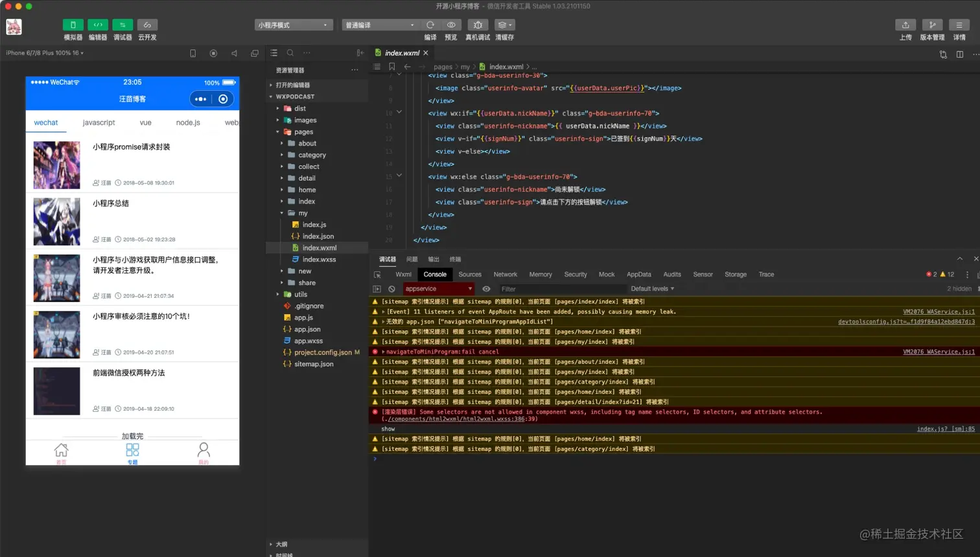Open the 普通编译 compile mode dropdown
Screen dimensions: 980x557
[x=380, y=25]
